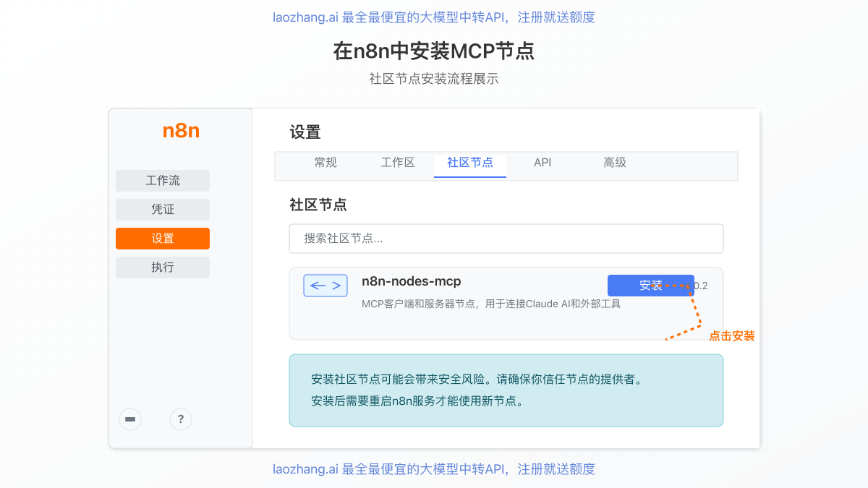Switch to the 常规 tab

[325, 163]
